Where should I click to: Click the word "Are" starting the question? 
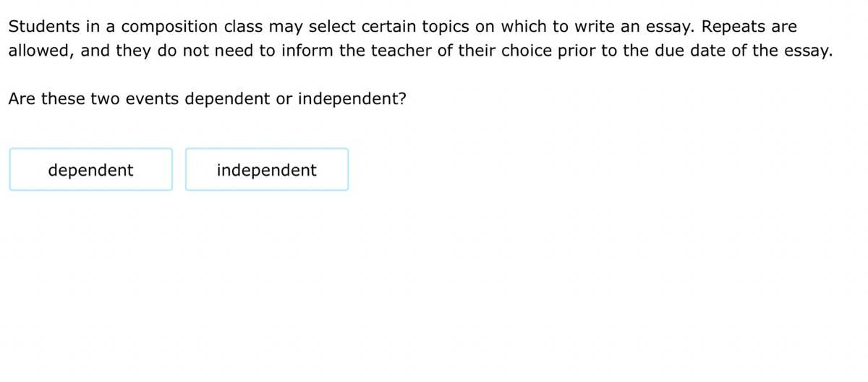[x=22, y=98]
